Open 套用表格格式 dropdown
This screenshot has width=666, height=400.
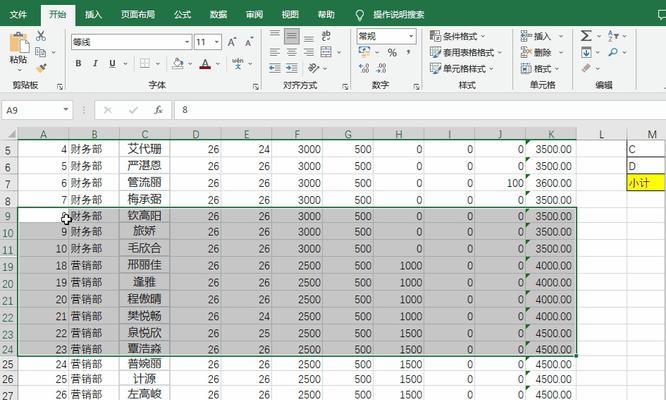[466, 53]
